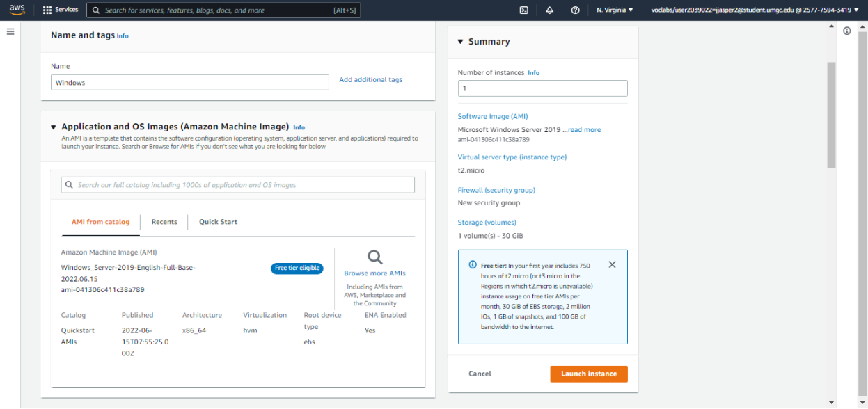Collapse the Application and OS Images section
Viewport: 868px width, 409px height.
coord(53,127)
